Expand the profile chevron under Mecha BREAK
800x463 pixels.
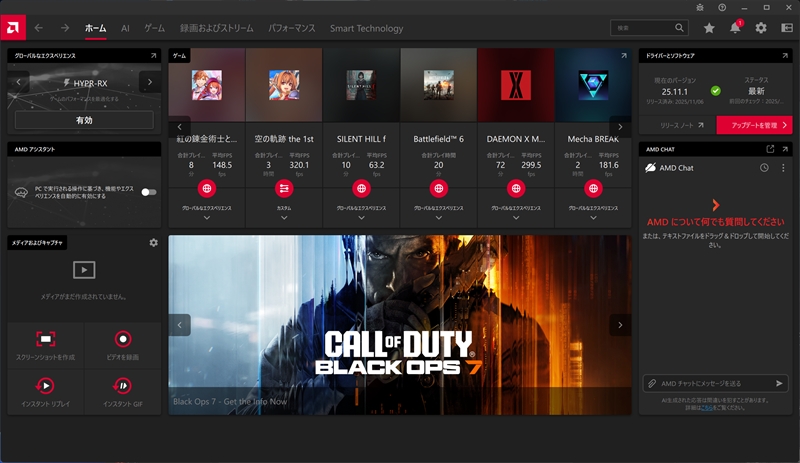pyautogui.click(x=594, y=216)
